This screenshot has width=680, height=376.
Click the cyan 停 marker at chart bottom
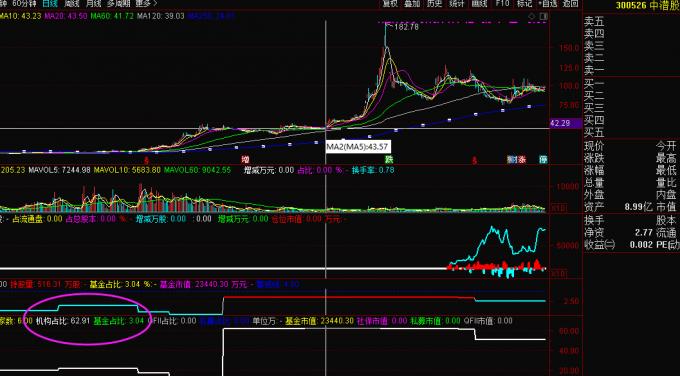click(x=543, y=160)
